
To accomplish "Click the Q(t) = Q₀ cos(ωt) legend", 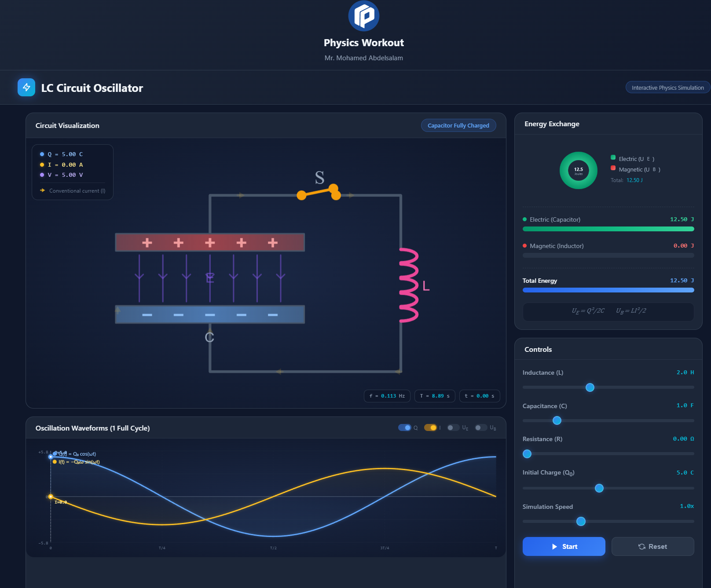I will point(75,454).
